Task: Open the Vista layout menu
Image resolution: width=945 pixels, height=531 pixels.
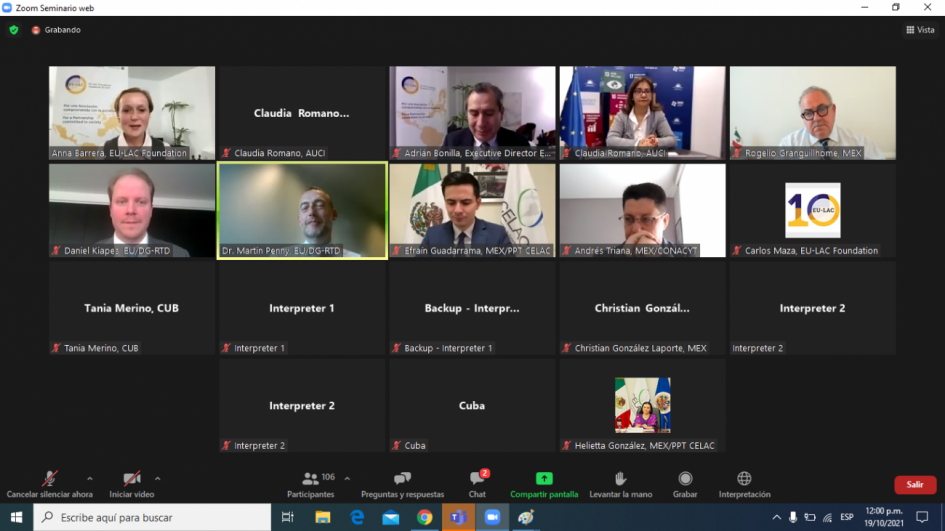Action: click(x=920, y=30)
